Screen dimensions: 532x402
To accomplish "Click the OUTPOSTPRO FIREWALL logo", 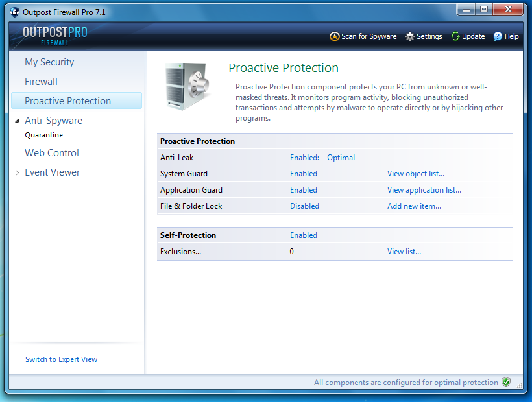I will [55, 36].
